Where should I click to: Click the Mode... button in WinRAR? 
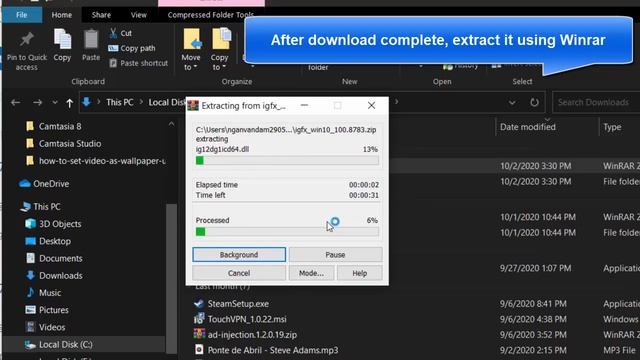pyautogui.click(x=311, y=273)
